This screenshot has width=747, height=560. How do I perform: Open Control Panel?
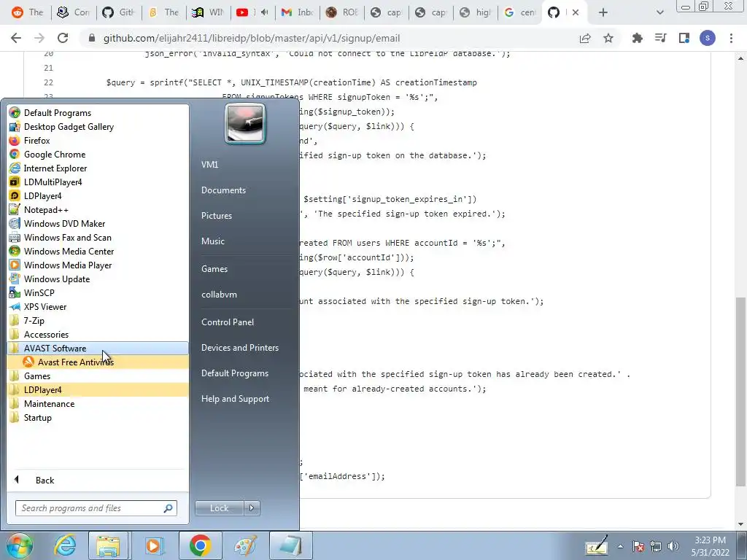(x=228, y=322)
